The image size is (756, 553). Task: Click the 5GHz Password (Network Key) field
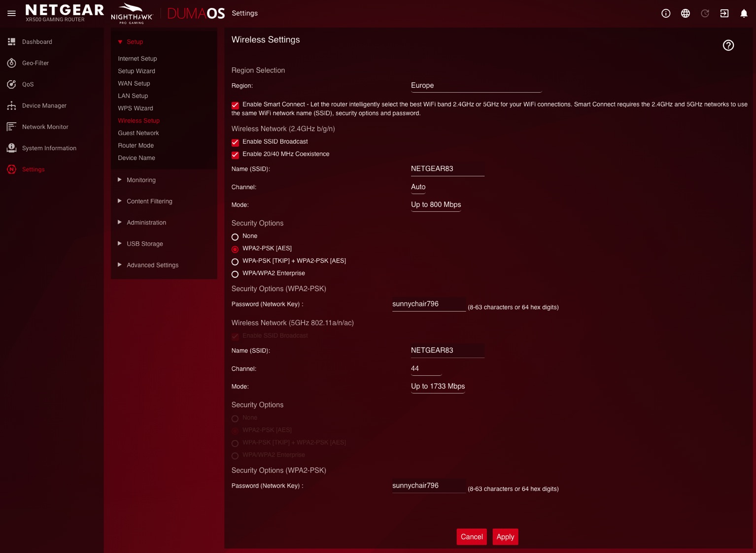pos(429,486)
